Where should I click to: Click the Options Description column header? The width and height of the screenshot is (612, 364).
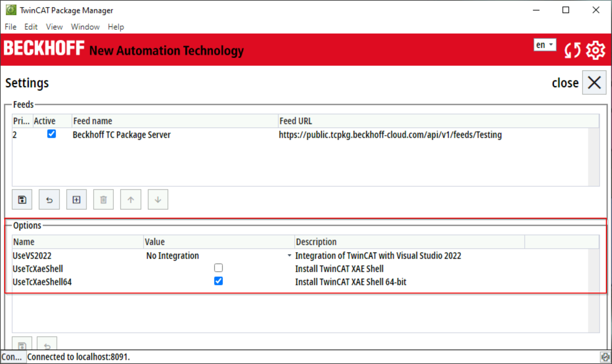[410, 242]
